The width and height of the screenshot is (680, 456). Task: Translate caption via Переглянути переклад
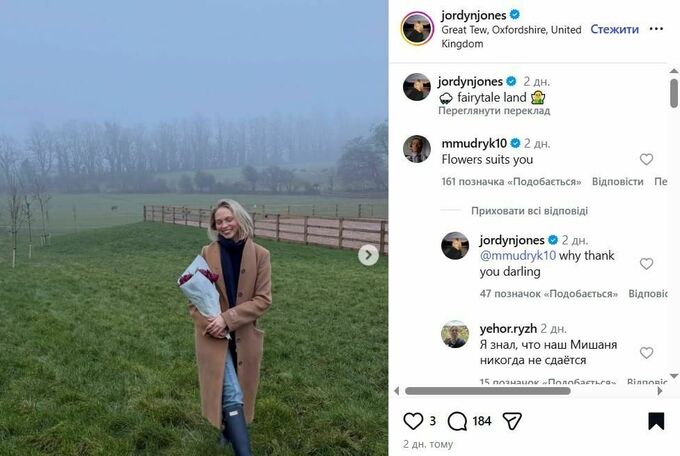pos(494,111)
